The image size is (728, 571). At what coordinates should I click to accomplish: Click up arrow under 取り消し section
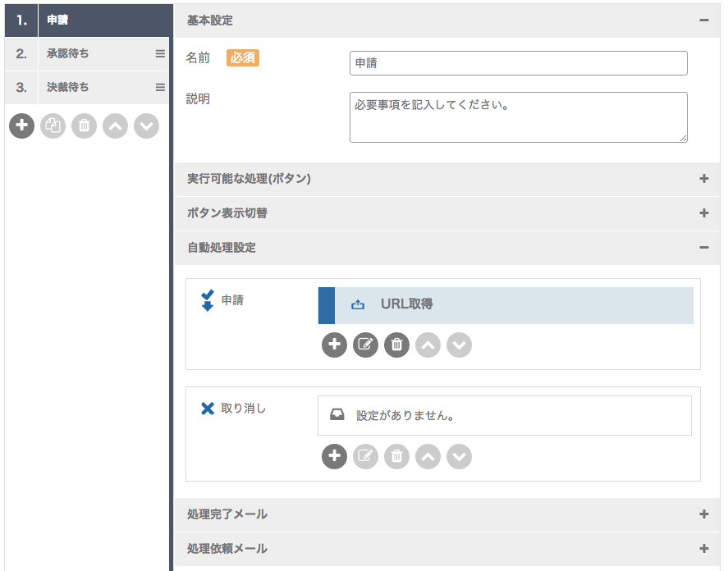428,456
